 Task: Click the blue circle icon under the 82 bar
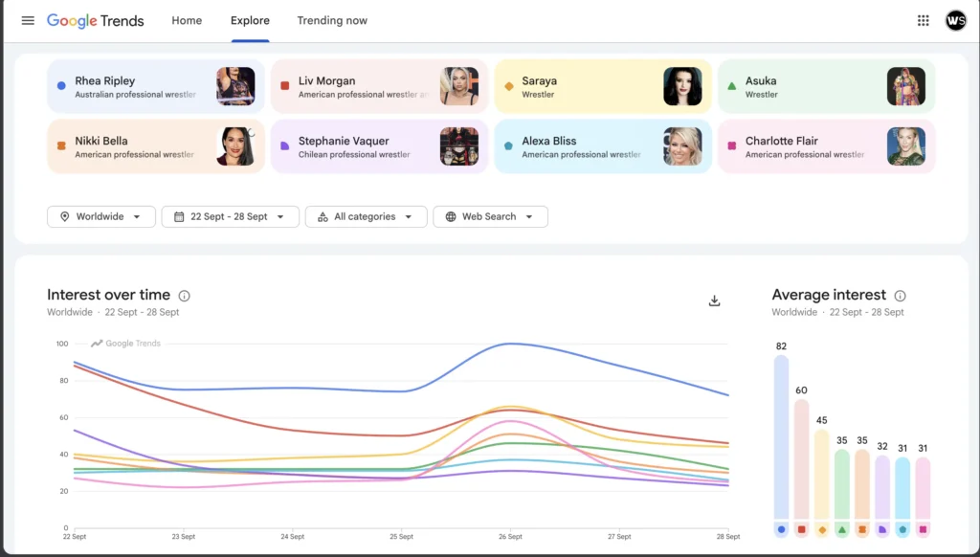point(781,529)
